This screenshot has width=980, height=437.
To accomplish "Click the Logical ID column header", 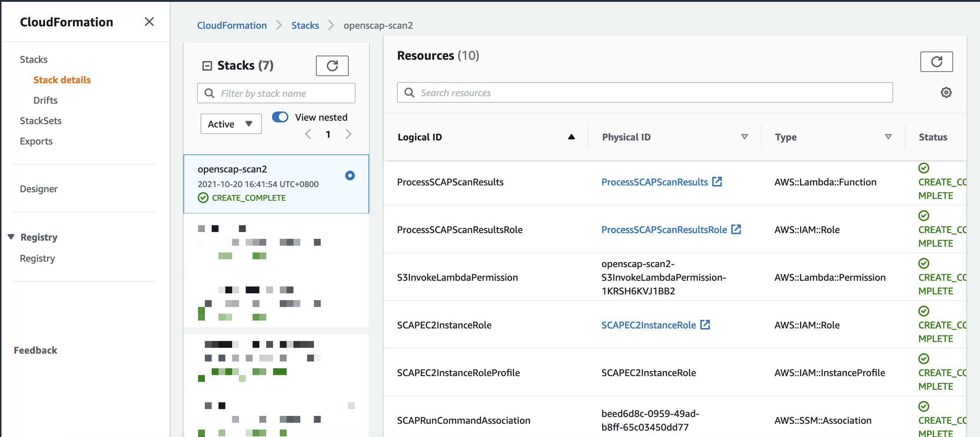I will click(420, 137).
